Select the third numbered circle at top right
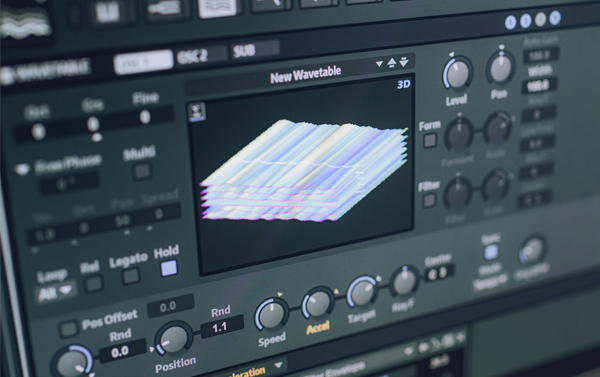This screenshot has height=377, width=600. click(540, 19)
